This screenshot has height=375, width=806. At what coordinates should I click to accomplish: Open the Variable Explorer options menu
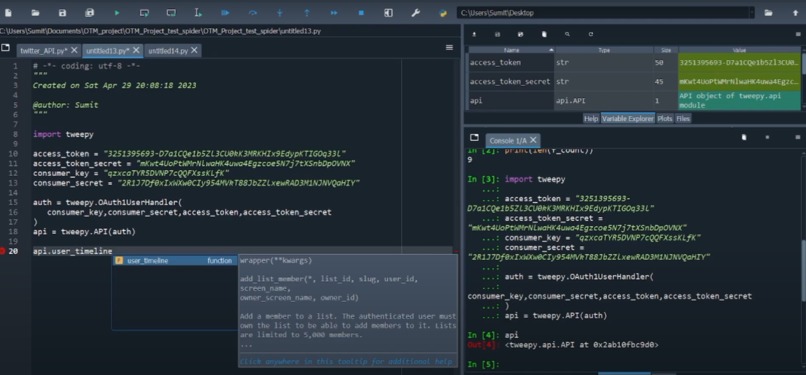pos(798,34)
